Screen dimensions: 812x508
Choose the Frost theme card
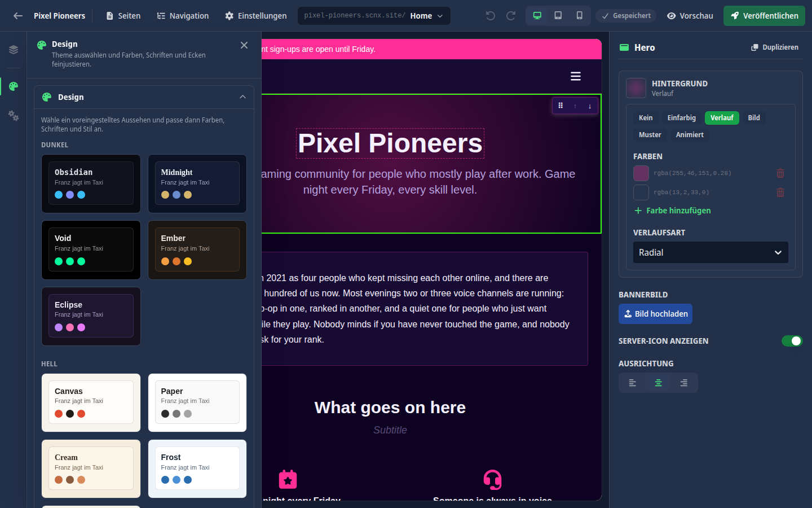[x=197, y=468]
